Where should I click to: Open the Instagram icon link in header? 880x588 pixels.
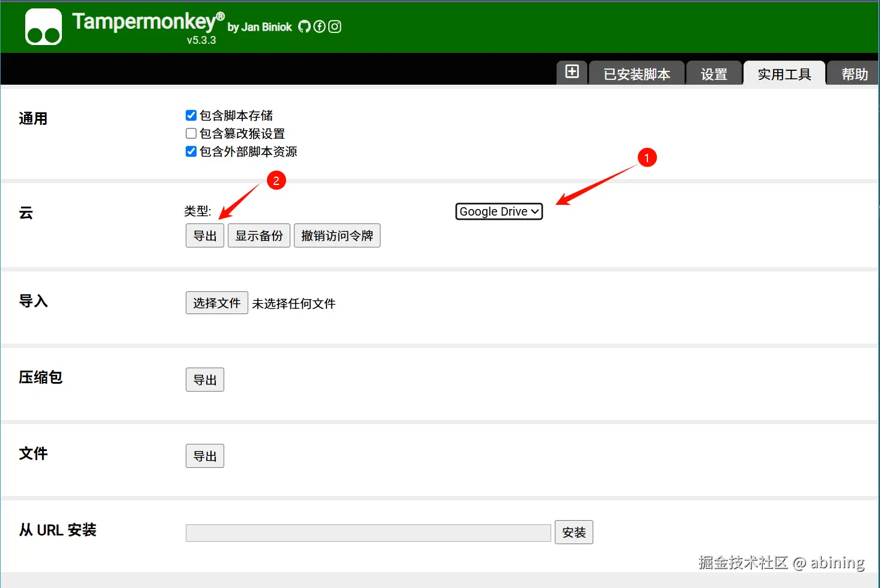point(335,26)
